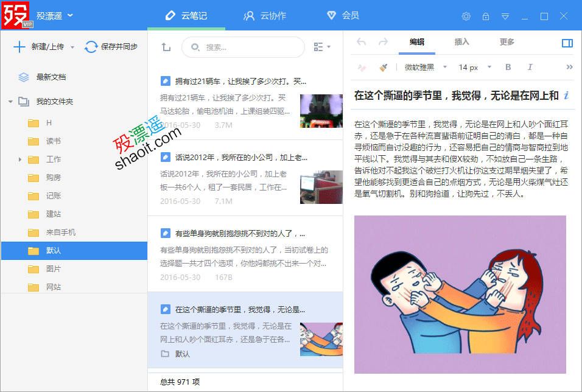Click the search magnifier icon
The image size is (582, 392).
click(195, 47)
